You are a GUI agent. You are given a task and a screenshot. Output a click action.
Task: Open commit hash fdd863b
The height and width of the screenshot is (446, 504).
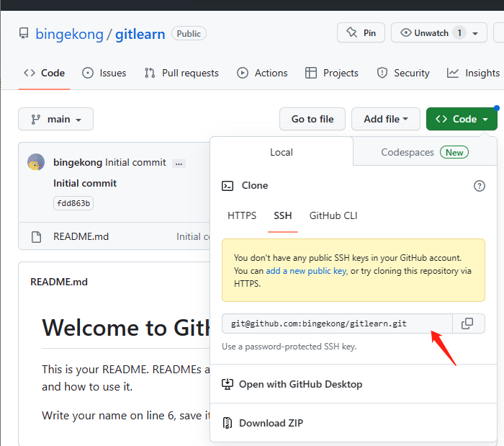point(73,203)
